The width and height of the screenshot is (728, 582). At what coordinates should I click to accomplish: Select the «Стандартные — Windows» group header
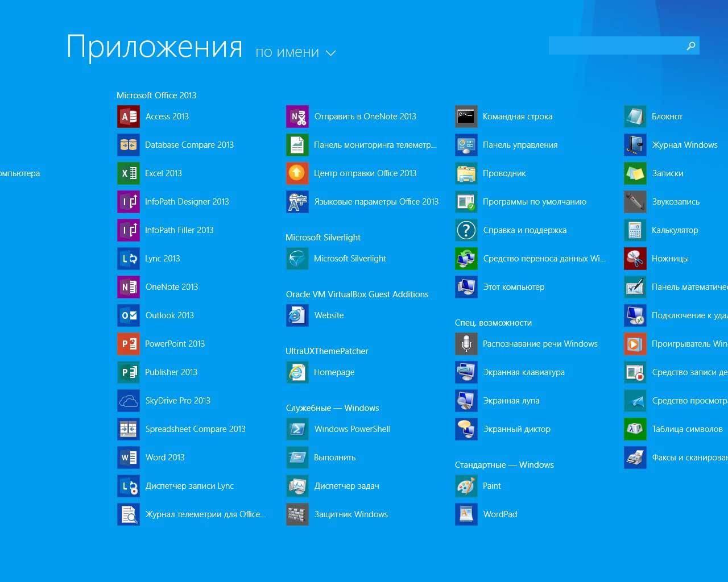coord(504,465)
